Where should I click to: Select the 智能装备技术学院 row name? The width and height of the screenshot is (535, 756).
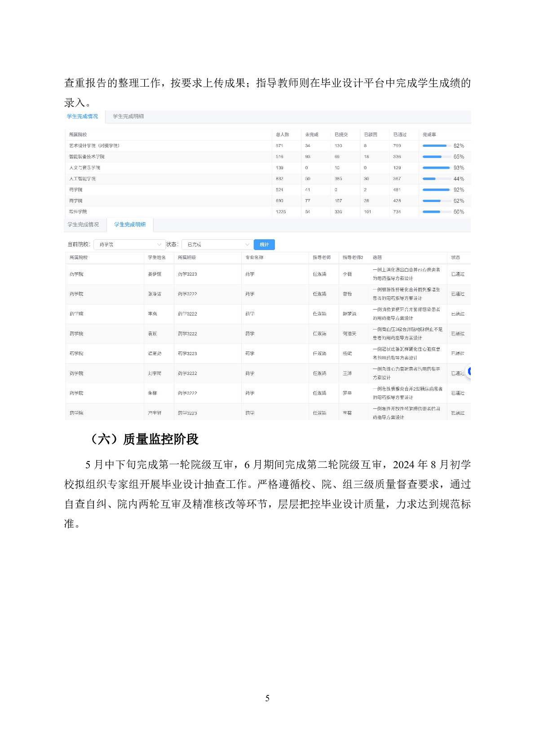point(87,157)
